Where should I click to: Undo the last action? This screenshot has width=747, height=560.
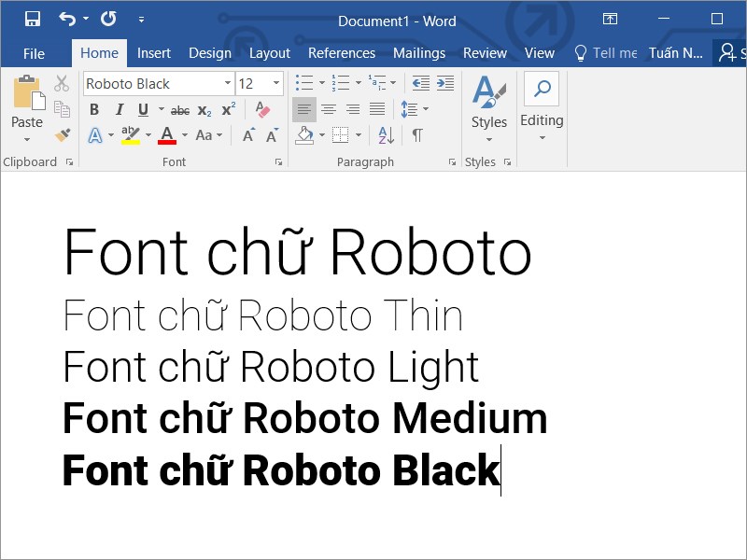pos(67,19)
